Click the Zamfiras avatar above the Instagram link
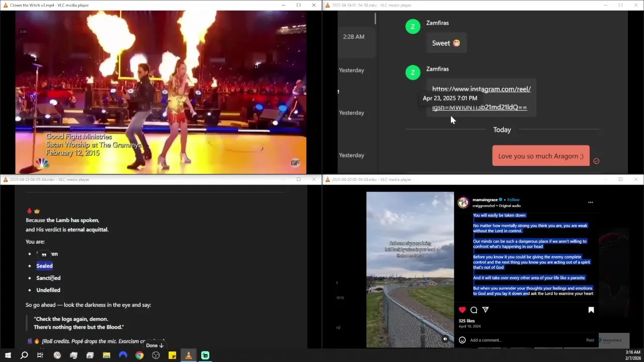 (413, 72)
